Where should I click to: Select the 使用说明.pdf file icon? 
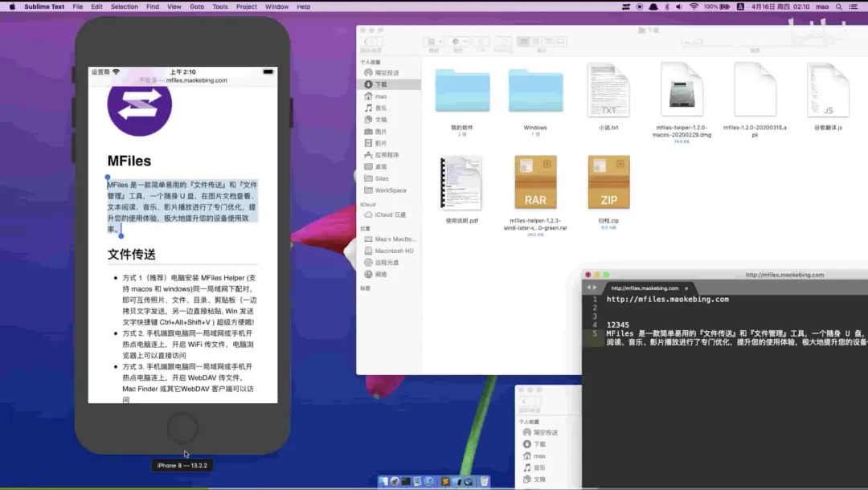[461, 182]
